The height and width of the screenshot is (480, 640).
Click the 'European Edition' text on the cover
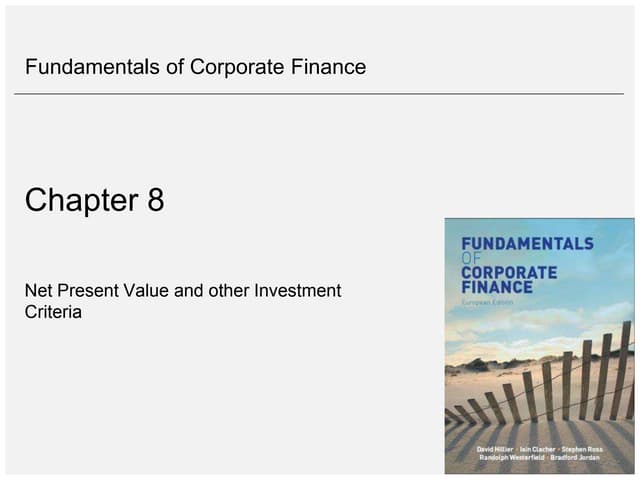[x=487, y=302]
